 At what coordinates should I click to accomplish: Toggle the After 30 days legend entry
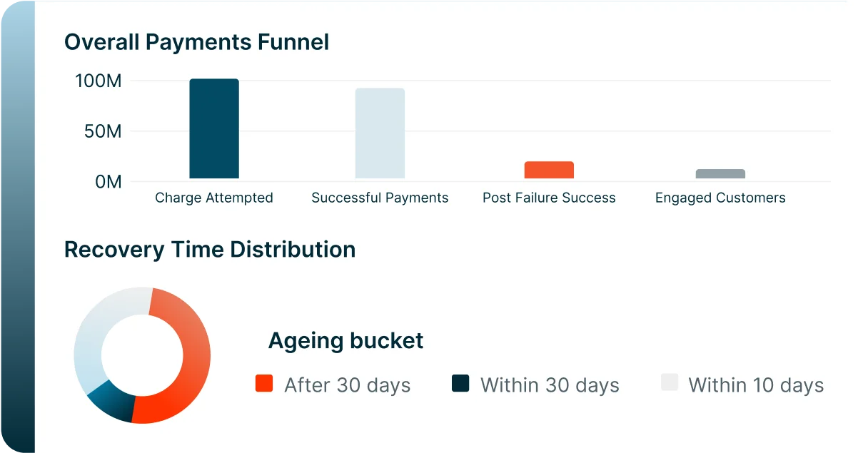pos(347,385)
